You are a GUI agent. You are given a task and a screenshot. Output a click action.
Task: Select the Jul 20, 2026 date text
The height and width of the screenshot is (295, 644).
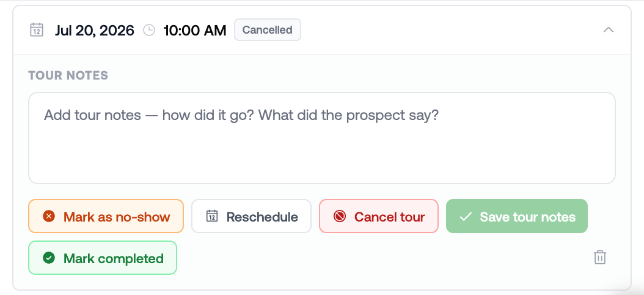pyautogui.click(x=95, y=30)
